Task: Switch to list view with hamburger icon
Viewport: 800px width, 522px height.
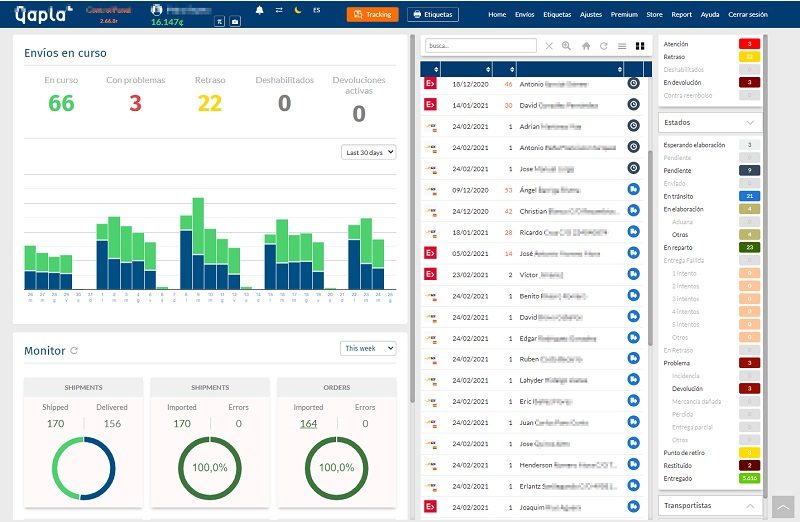Action: 622,46
